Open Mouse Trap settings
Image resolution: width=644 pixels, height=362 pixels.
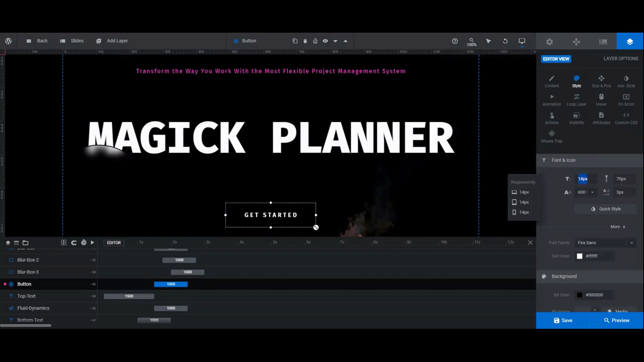click(x=551, y=137)
